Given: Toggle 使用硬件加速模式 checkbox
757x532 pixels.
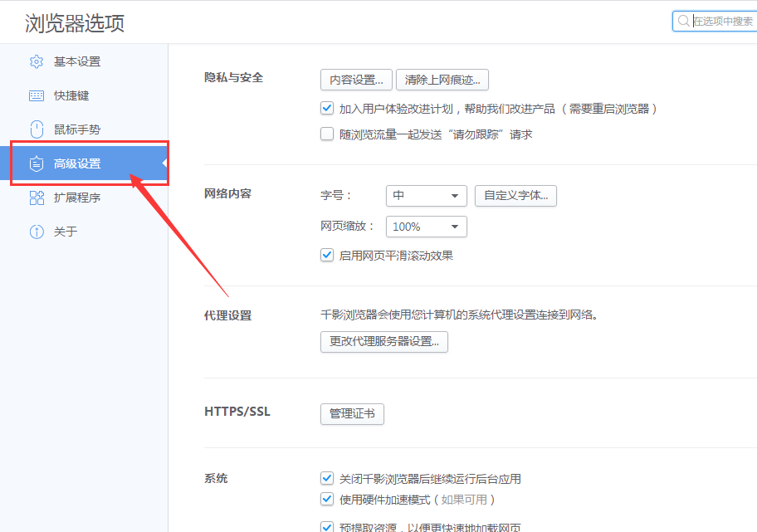Looking at the screenshot, I should click(326, 499).
